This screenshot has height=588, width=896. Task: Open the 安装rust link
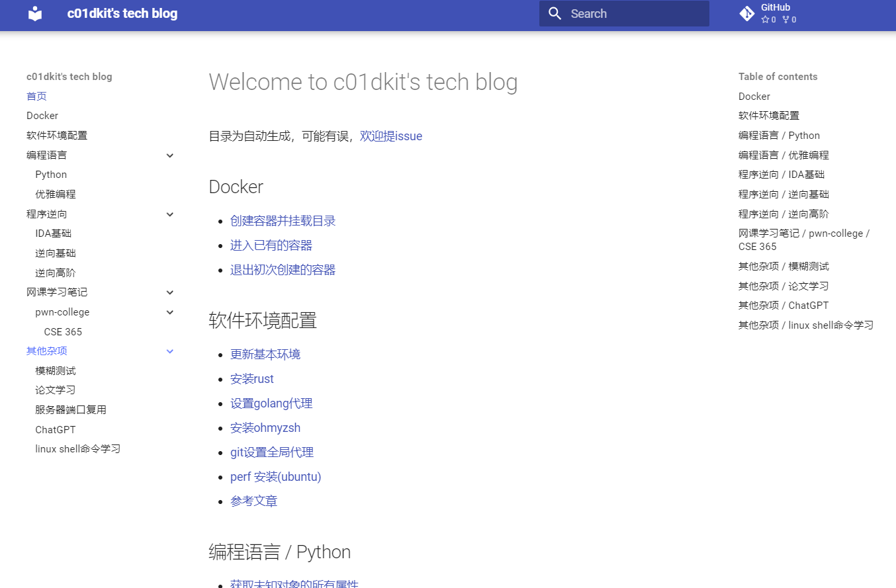251,378
